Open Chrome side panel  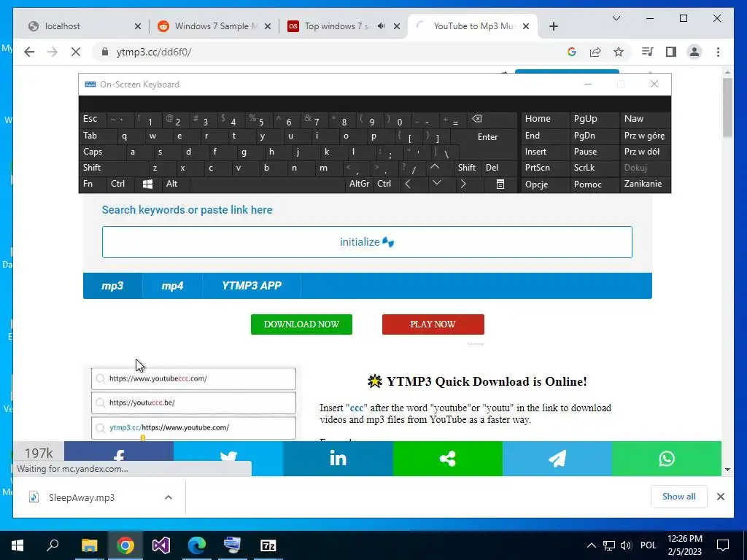point(671,52)
